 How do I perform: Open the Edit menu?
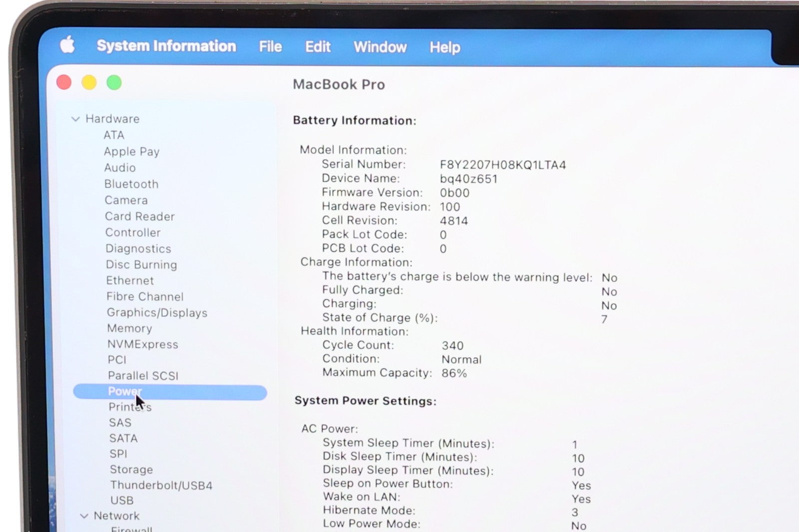[x=318, y=46]
